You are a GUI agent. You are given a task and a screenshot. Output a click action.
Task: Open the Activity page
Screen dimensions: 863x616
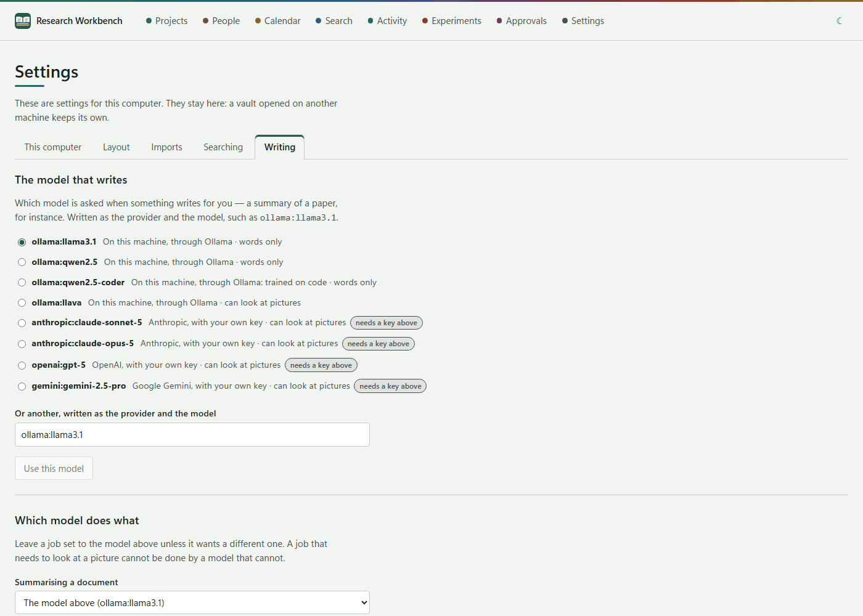[x=387, y=21]
